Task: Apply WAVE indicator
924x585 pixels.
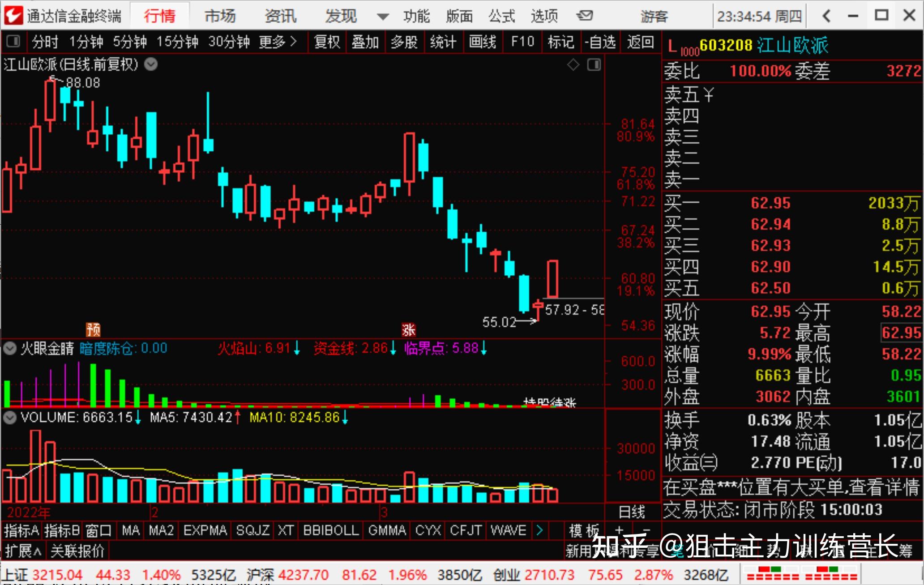Action: (x=508, y=530)
